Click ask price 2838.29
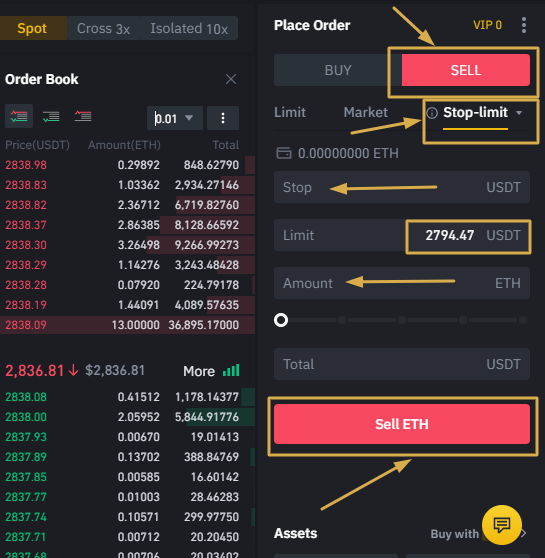545x558 pixels. click(26, 264)
